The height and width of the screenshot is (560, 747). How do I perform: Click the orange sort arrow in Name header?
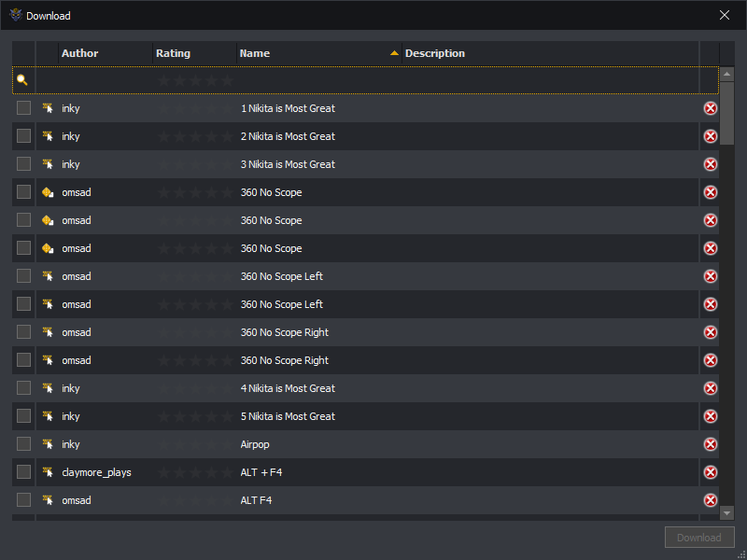pyautogui.click(x=394, y=53)
